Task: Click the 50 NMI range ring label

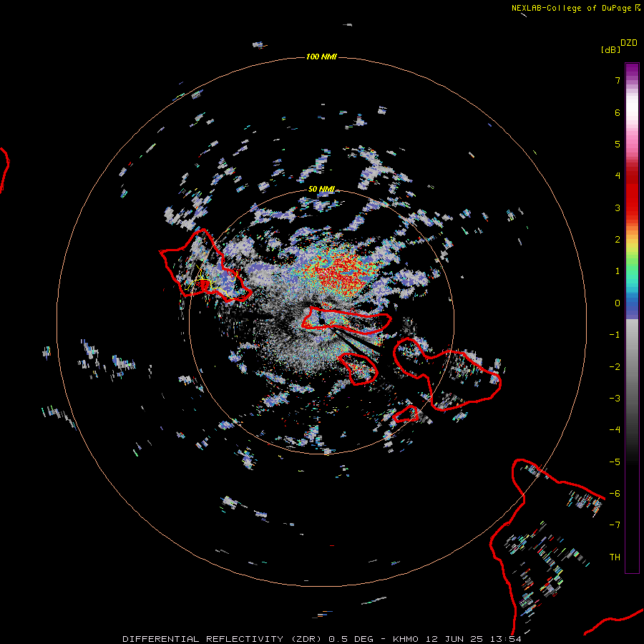Action: [321, 189]
